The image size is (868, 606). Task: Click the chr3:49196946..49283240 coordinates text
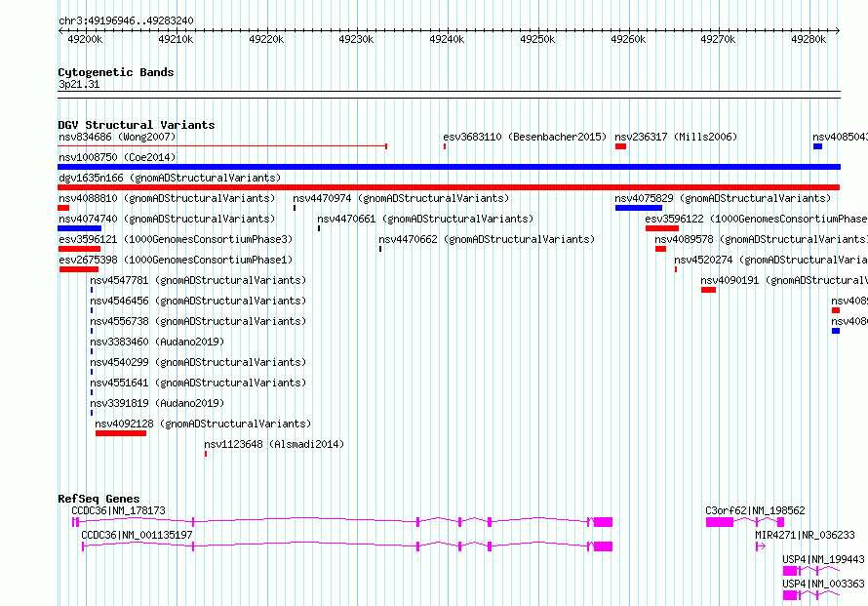pos(126,21)
